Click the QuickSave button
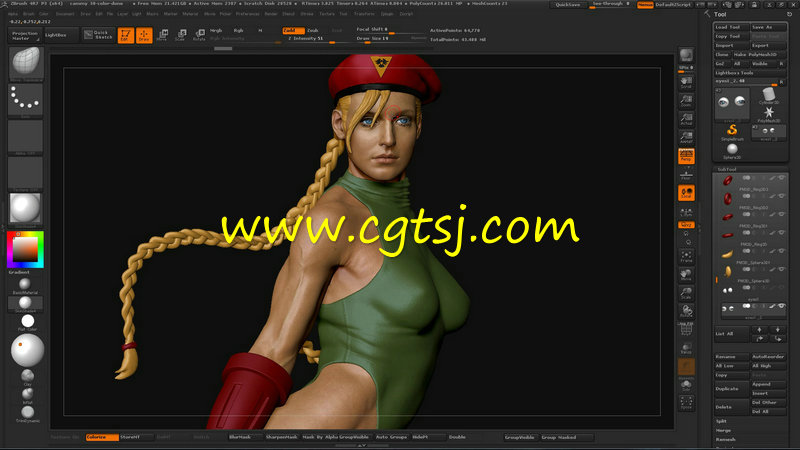The width and height of the screenshot is (800, 450). [568, 5]
